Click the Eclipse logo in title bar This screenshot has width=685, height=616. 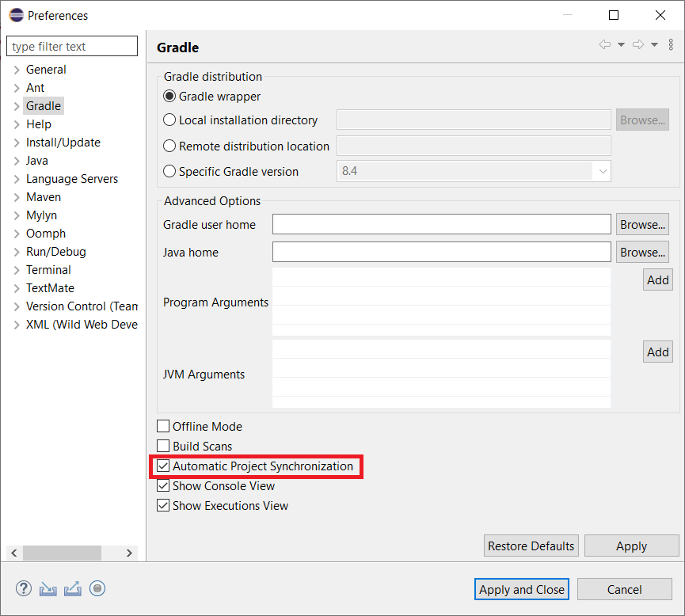[16, 15]
